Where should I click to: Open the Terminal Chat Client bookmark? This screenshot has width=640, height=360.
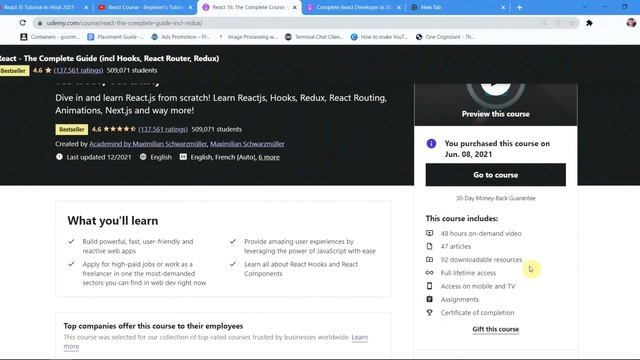[314, 37]
